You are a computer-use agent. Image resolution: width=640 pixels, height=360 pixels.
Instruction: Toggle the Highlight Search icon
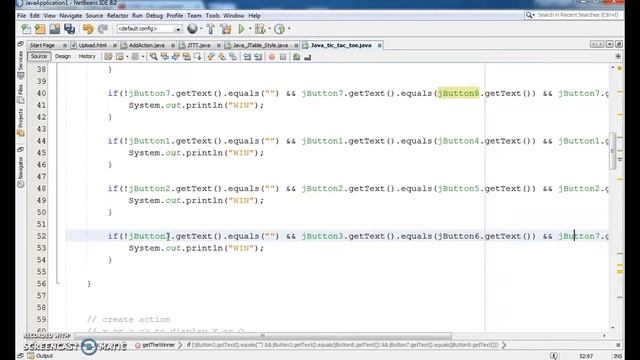(187, 57)
